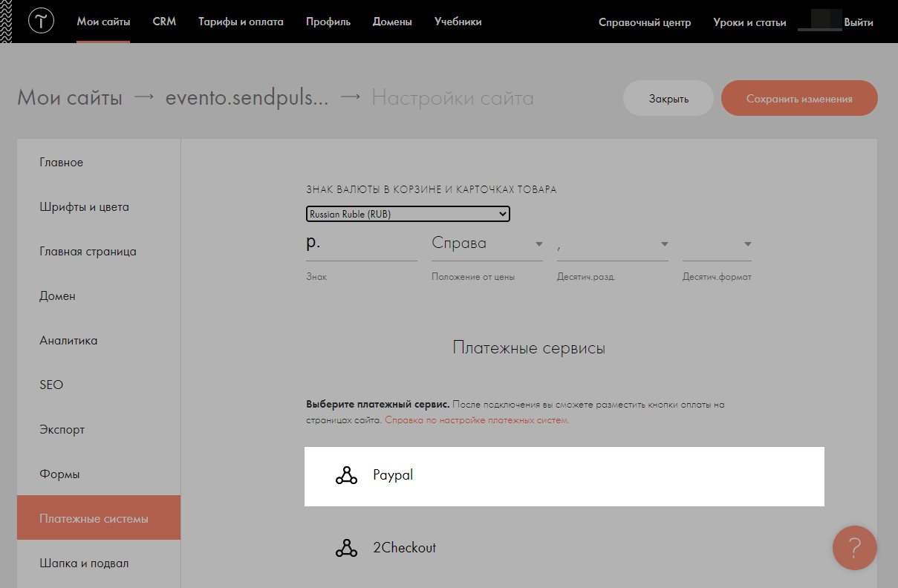The height and width of the screenshot is (588, 898).
Task: Select the Paypal payment service row
Action: [x=564, y=476]
